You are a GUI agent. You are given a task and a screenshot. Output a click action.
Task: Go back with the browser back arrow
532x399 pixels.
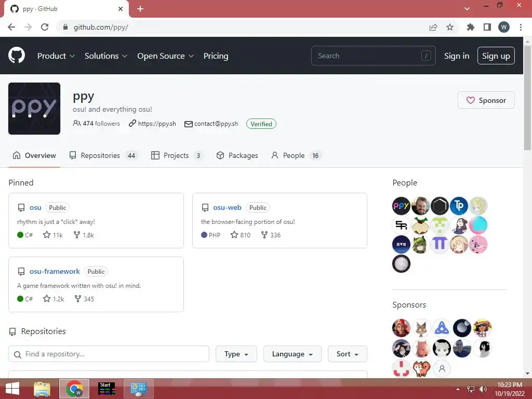[x=11, y=27]
